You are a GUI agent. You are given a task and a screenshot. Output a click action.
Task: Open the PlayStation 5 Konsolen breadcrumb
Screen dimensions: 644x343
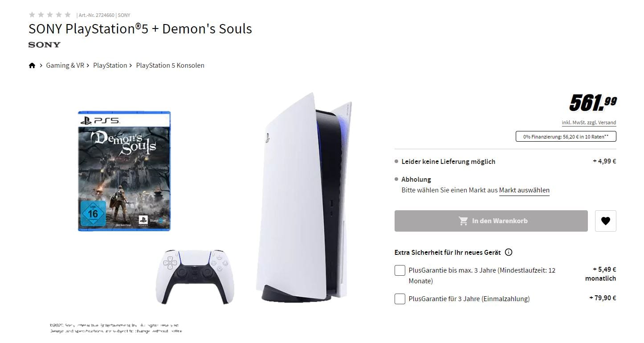[170, 65]
